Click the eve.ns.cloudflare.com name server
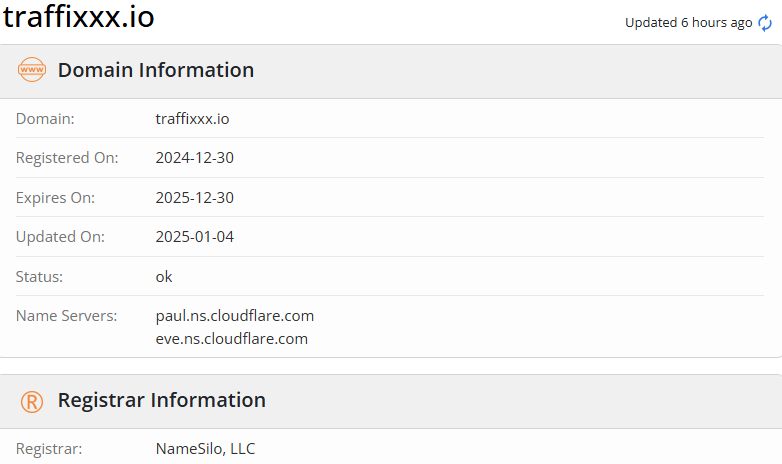Screen dimensions: 782x464 (231, 338)
